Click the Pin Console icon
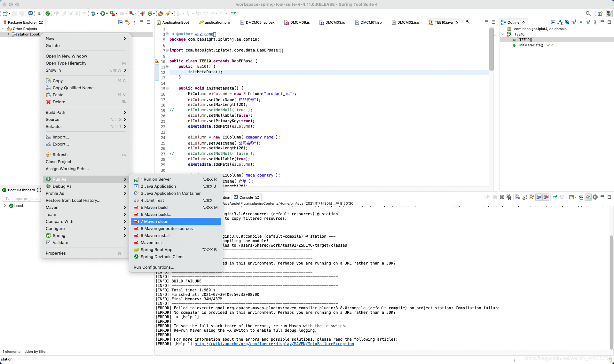The image size is (614, 364). tap(555, 197)
